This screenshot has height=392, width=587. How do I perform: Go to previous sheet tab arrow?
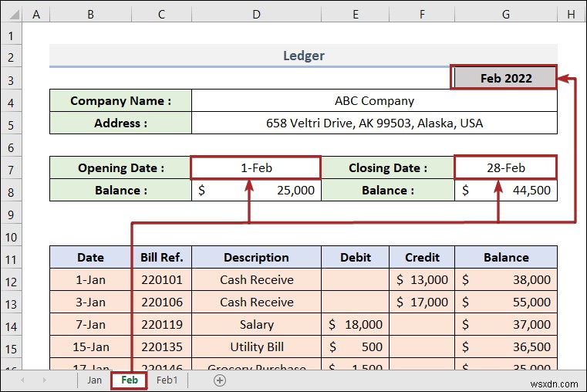point(22,380)
